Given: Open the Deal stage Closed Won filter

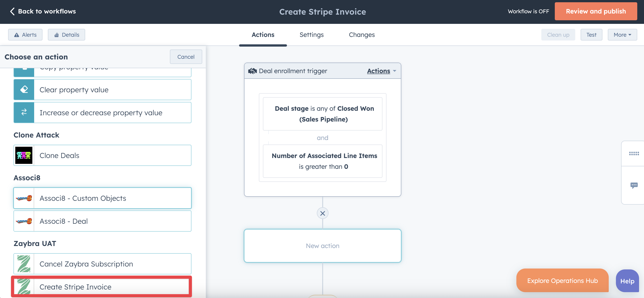Looking at the screenshot, I should (x=322, y=114).
